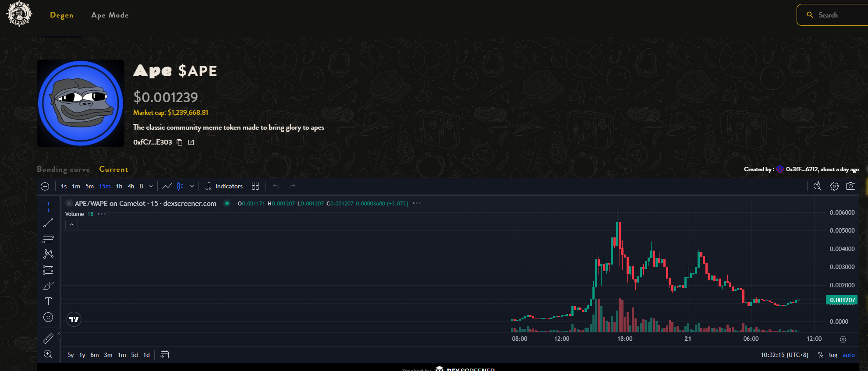Select the 1h timeframe button

[119, 186]
